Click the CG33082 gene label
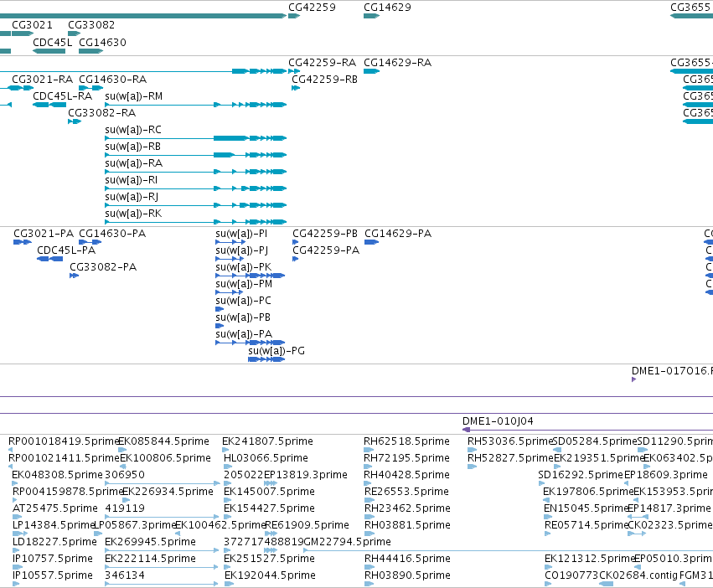The height and width of the screenshot is (588, 713). 91,25
